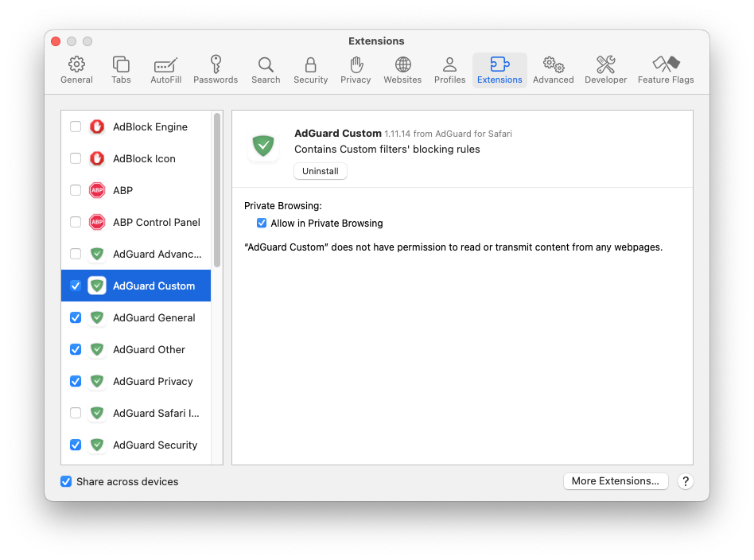The height and width of the screenshot is (560, 754).
Task: Select the Extensions pane
Action: 499,70
